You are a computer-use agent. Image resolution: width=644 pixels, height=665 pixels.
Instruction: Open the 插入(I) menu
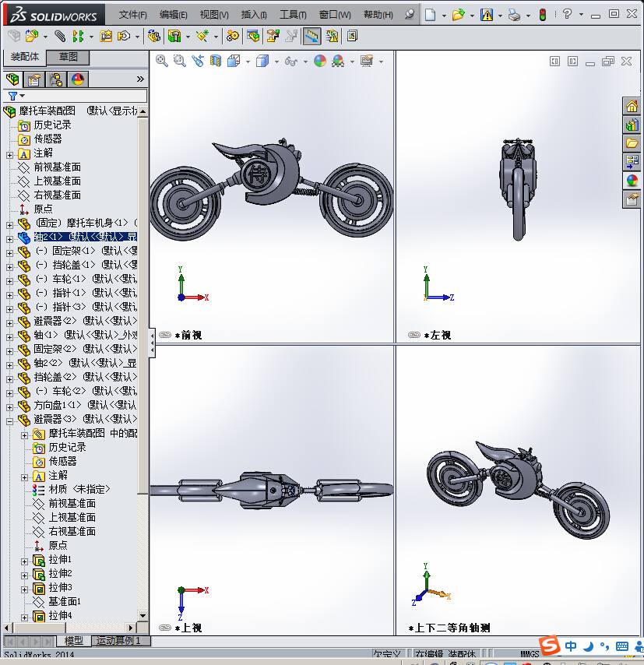[254, 15]
